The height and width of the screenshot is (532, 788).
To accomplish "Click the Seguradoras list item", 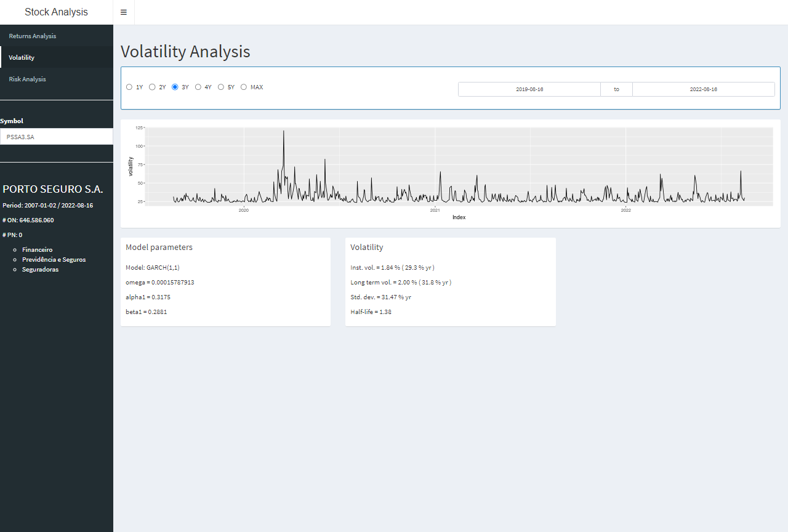I will 41,269.
